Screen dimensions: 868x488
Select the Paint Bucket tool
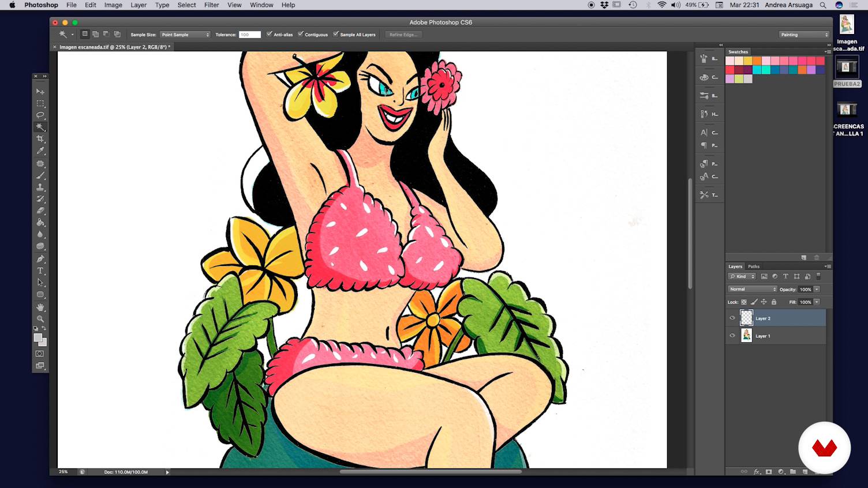pos(40,222)
